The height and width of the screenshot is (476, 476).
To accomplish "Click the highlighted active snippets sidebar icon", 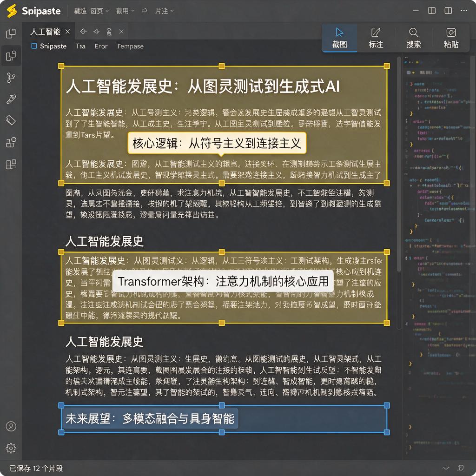I will coord(11,56).
